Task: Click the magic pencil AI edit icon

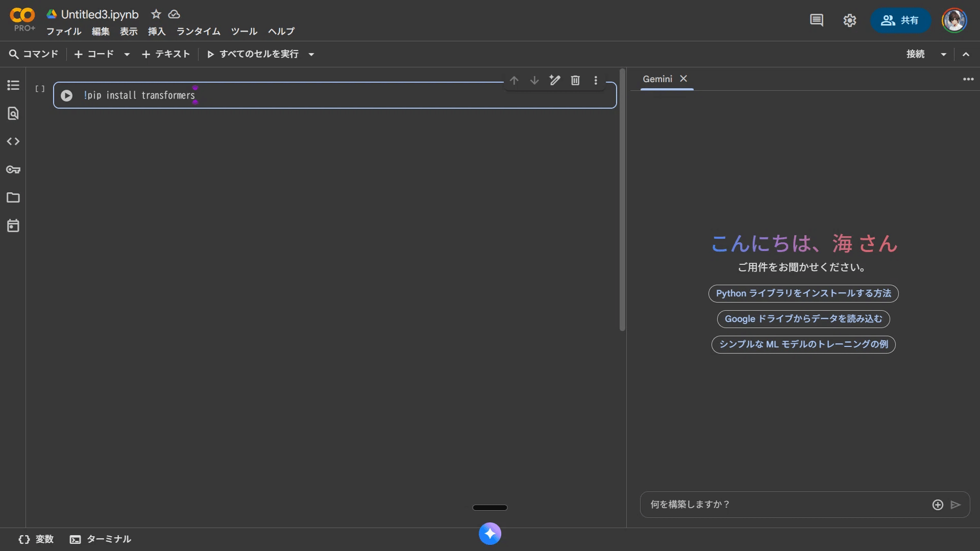Action: click(x=555, y=80)
